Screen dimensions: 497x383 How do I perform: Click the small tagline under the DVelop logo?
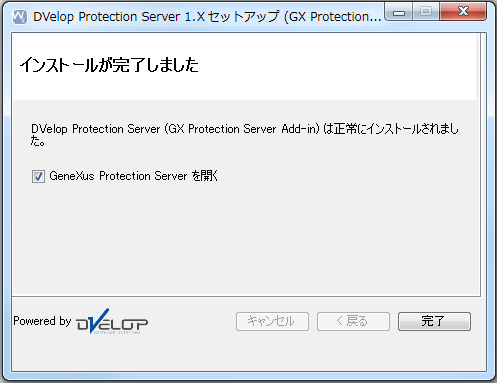pos(117,332)
